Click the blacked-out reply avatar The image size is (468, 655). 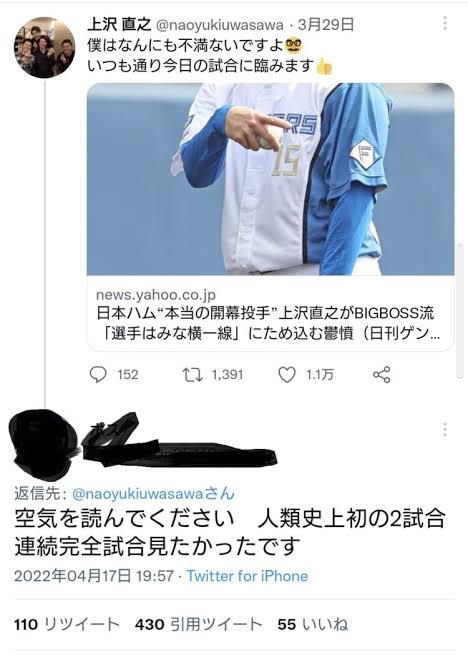(44, 439)
